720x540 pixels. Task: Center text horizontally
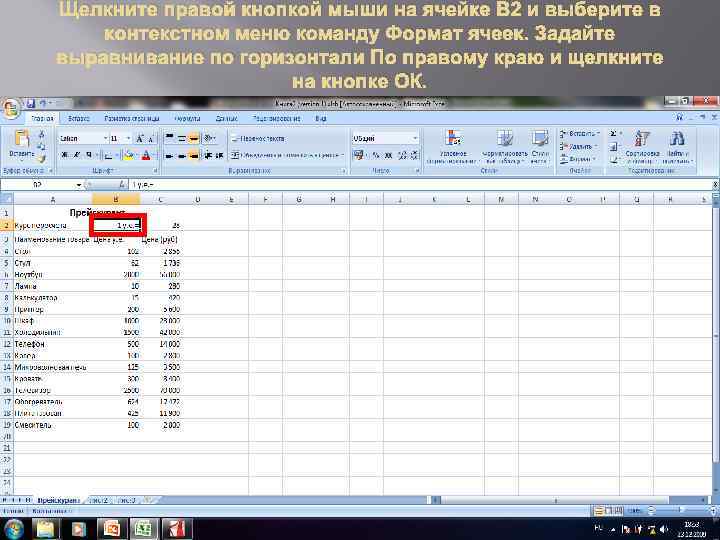182,156
